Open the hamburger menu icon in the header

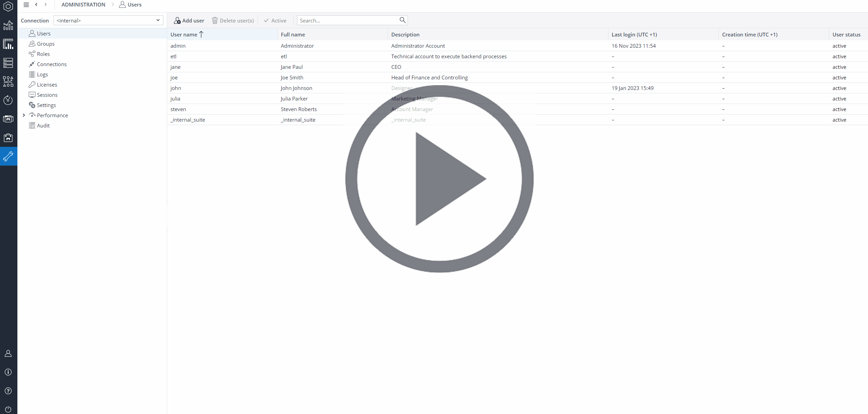click(x=26, y=4)
